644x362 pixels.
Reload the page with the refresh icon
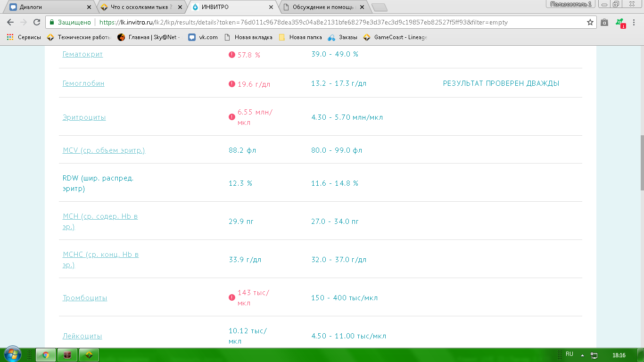(x=37, y=22)
